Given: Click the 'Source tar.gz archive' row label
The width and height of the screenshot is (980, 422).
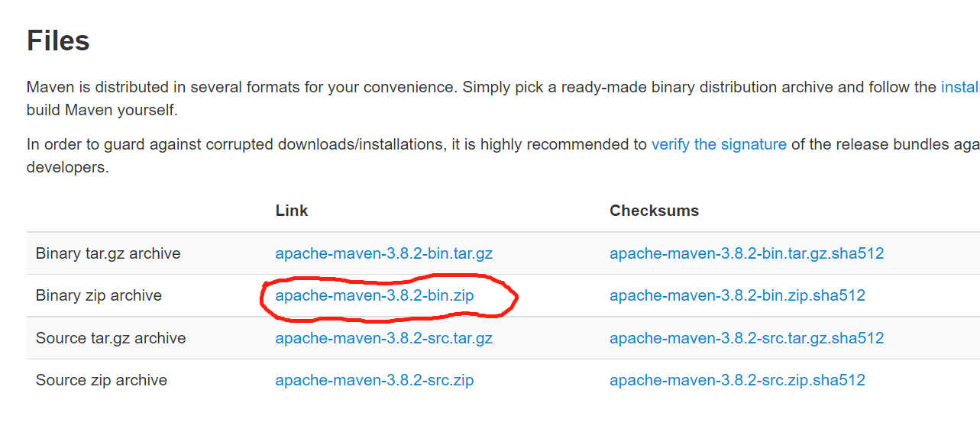Looking at the screenshot, I should [111, 338].
